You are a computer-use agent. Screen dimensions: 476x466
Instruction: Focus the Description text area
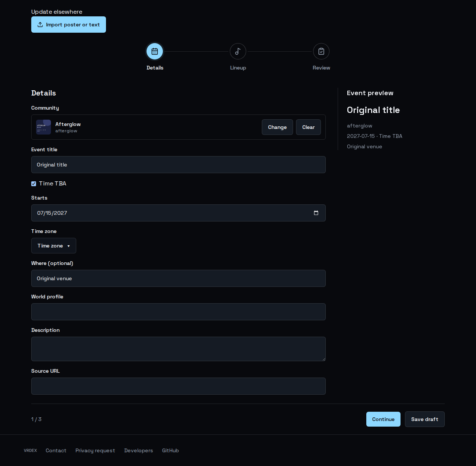[178, 349]
